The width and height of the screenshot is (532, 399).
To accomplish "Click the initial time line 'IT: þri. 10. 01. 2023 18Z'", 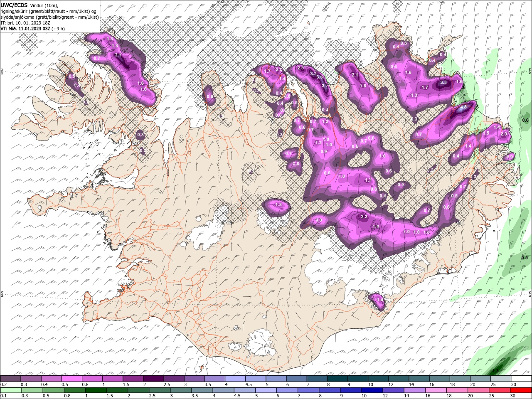I will [25, 23].
